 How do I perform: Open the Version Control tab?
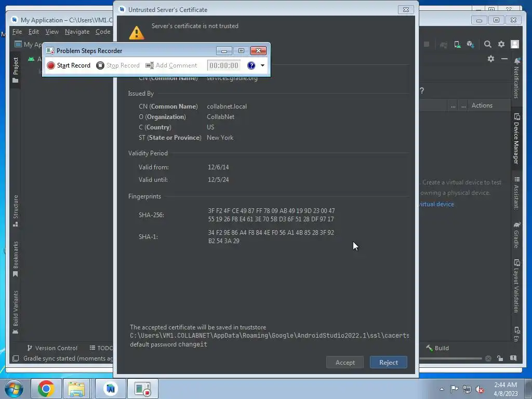point(52,348)
